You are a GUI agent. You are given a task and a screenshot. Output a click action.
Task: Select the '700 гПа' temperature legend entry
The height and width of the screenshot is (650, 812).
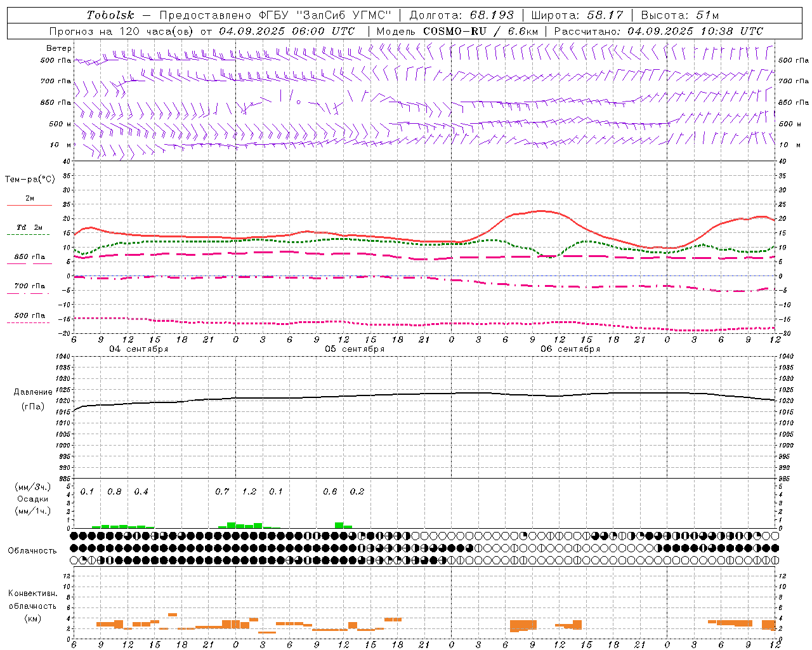(30, 286)
